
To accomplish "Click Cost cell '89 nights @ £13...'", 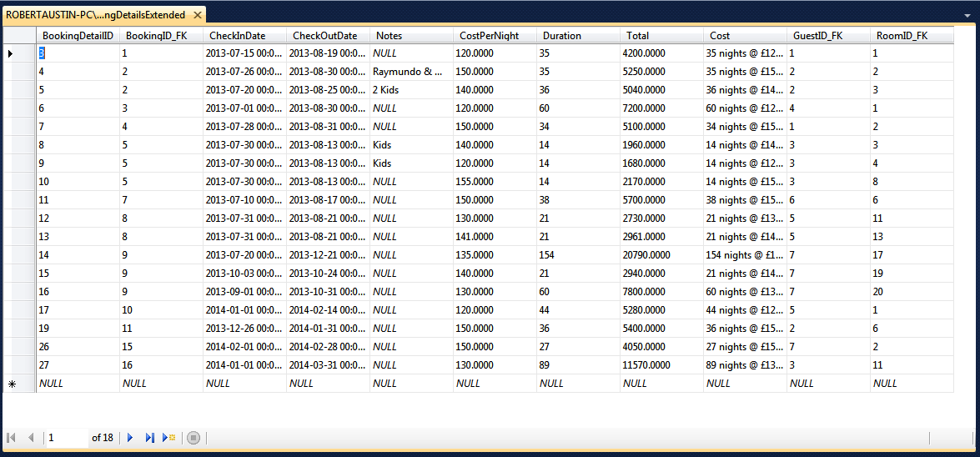I will coord(745,365).
